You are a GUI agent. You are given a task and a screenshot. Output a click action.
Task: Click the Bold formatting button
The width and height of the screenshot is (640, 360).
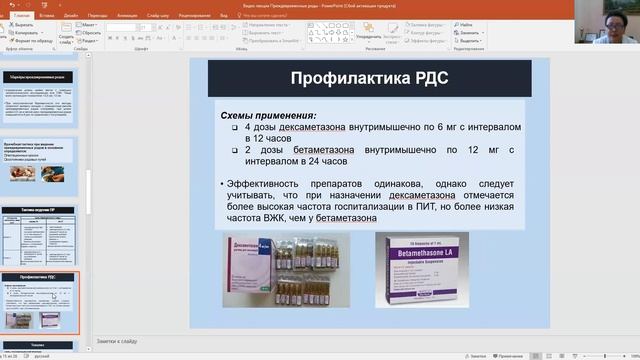[x=110, y=38]
